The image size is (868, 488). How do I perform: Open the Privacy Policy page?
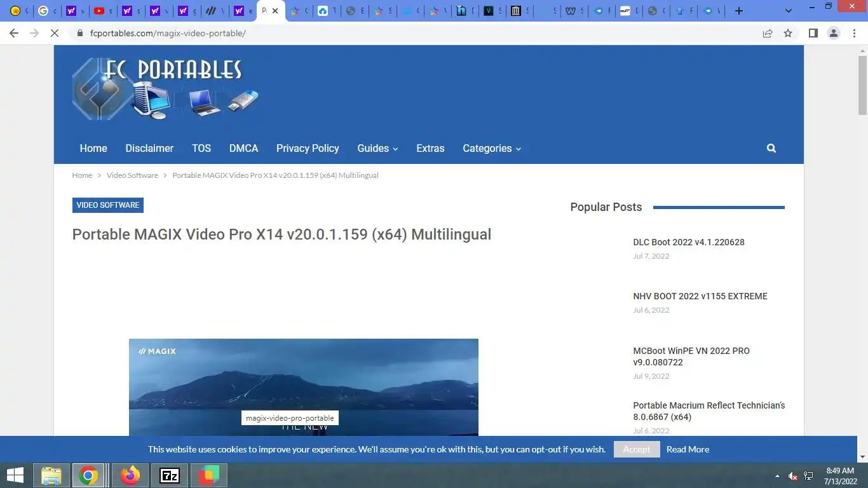(x=308, y=148)
